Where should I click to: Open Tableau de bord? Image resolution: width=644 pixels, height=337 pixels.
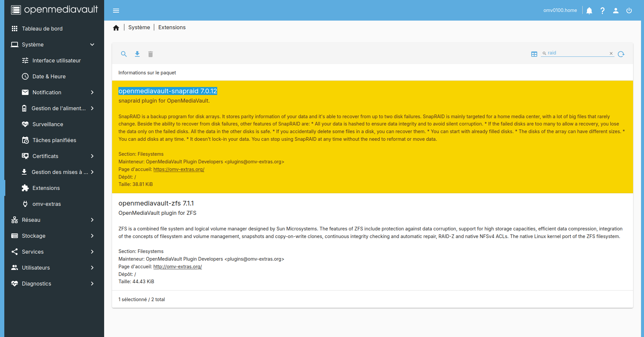click(42, 29)
